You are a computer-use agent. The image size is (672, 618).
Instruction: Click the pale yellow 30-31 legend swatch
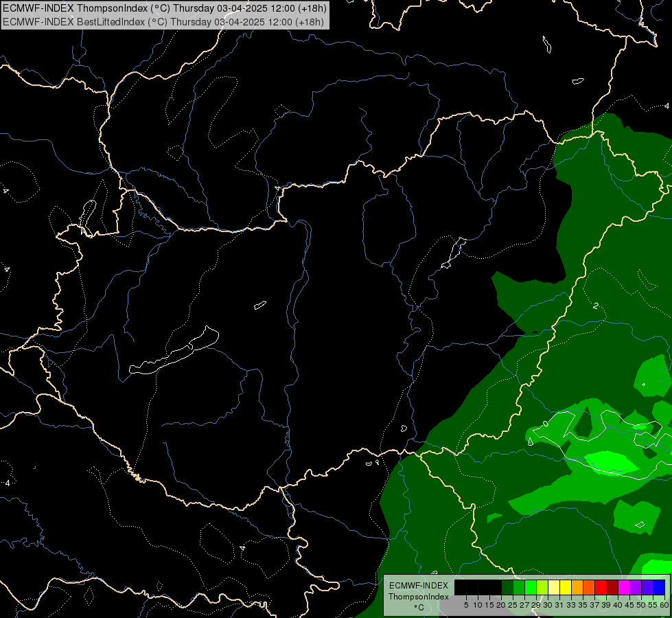[x=554, y=587]
